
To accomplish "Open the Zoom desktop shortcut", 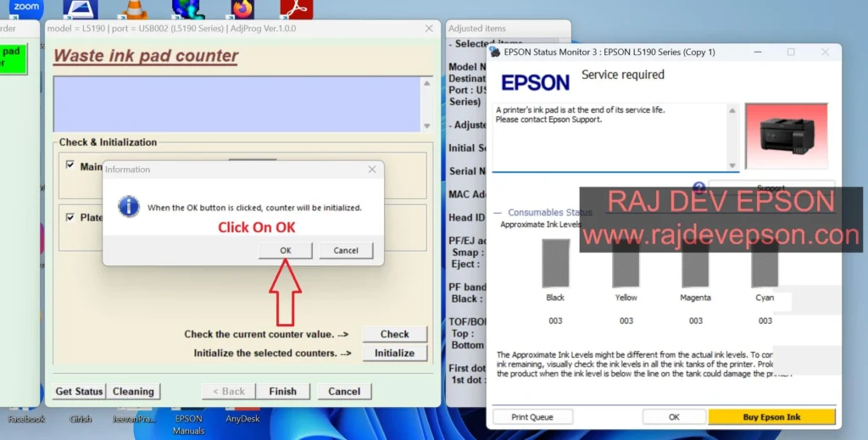I will tap(26, 8).
